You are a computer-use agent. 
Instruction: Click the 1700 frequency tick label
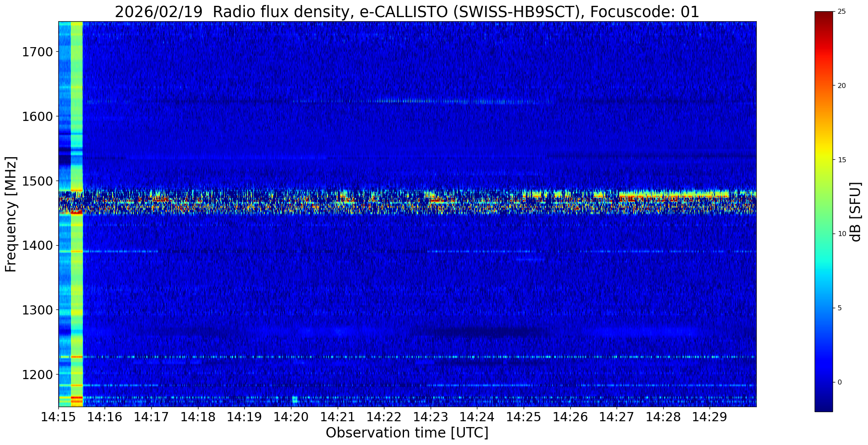(37, 52)
